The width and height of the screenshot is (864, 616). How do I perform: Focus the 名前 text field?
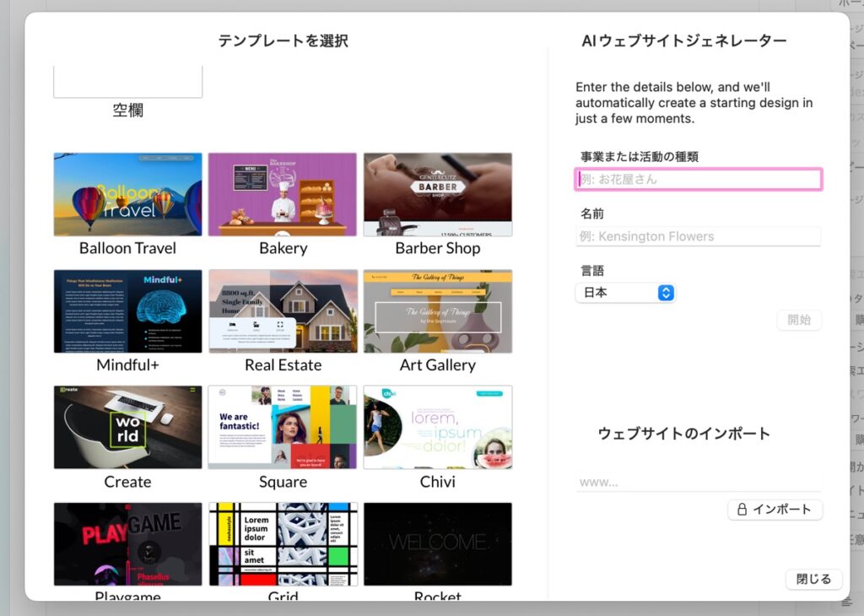click(x=698, y=236)
